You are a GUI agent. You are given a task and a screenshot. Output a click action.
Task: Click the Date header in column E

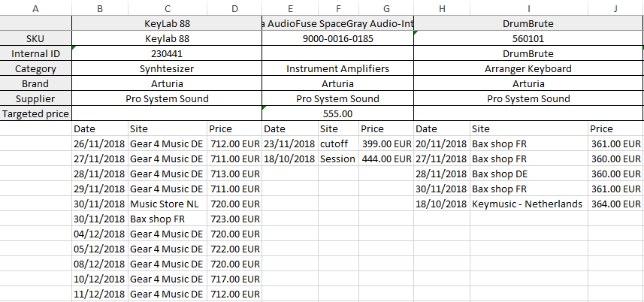point(290,129)
